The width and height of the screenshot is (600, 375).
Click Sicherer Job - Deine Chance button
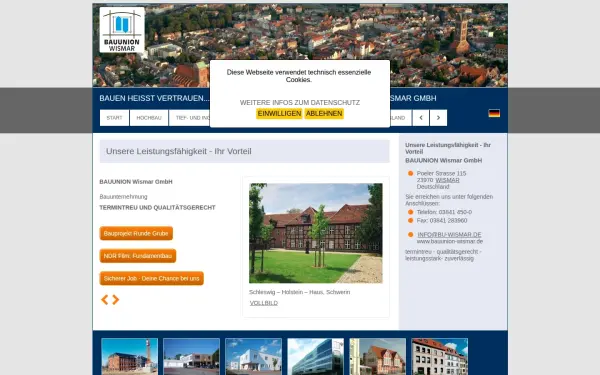[x=152, y=279]
